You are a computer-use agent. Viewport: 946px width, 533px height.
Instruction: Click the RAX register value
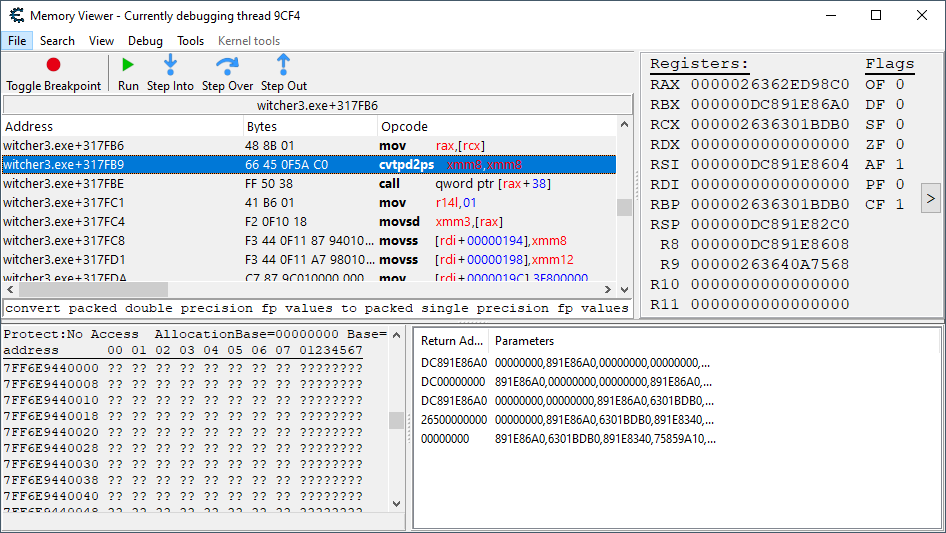point(769,85)
